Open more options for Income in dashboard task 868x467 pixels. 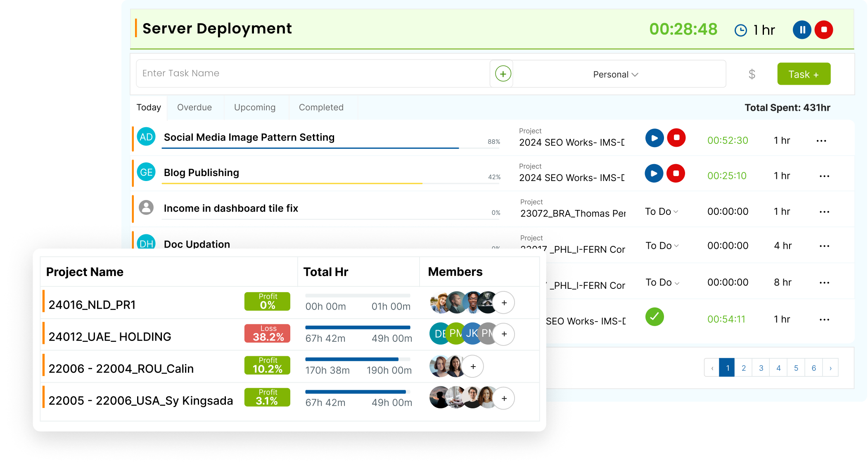click(824, 212)
